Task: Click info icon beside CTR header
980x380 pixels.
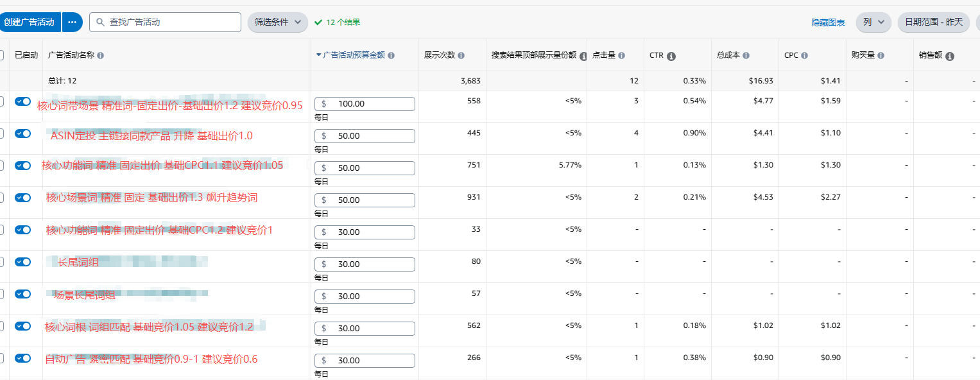Action: (x=671, y=56)
